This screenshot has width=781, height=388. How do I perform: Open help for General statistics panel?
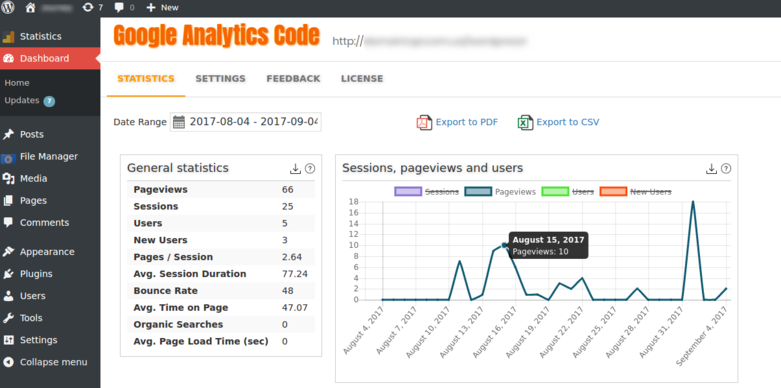tap(310, 168)
